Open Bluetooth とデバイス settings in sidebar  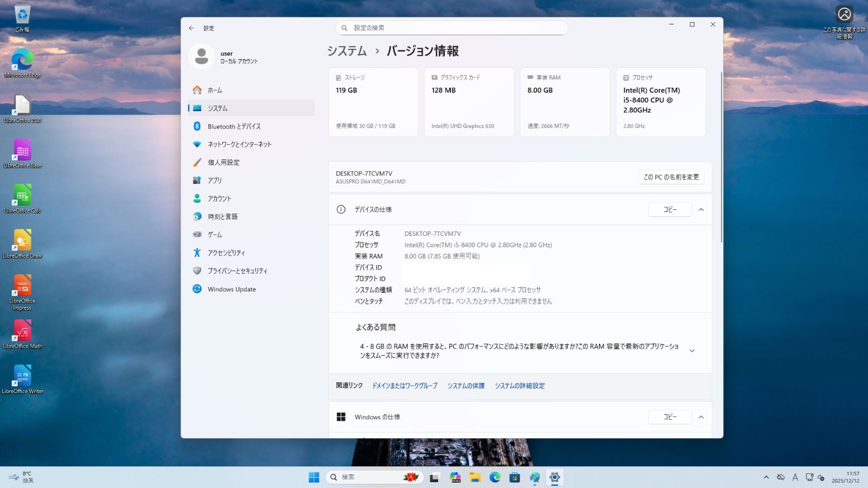click(234, 126)
